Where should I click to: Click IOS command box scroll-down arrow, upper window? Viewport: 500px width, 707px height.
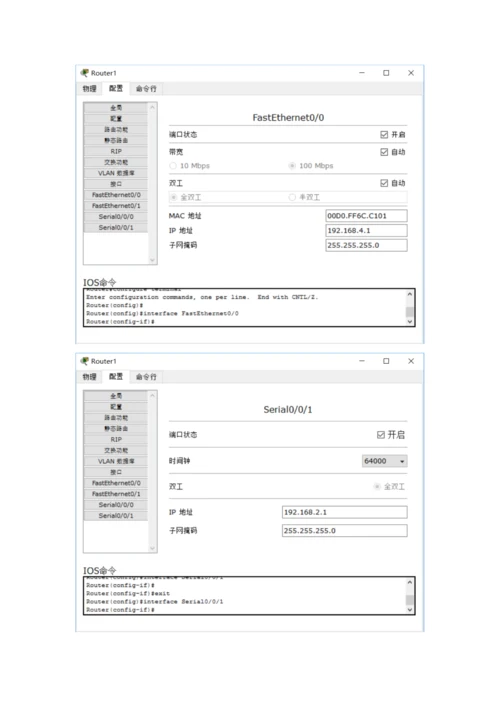point(409,321)
